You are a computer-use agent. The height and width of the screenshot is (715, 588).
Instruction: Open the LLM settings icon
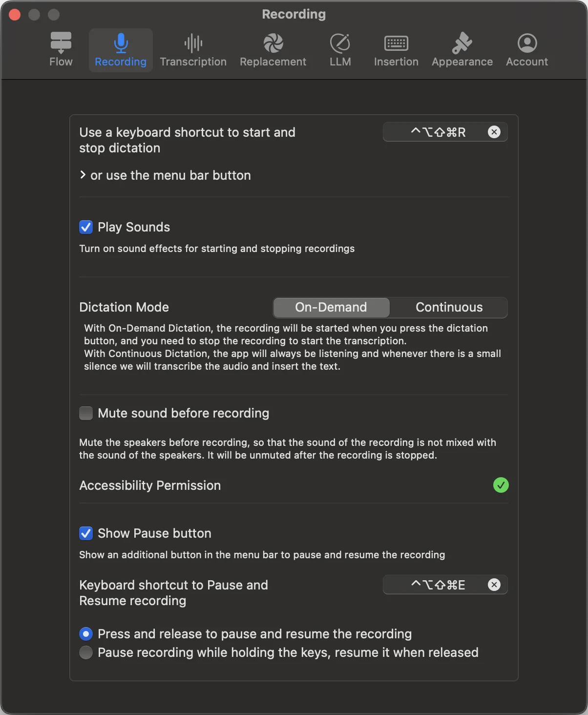[x=340, y=43]
